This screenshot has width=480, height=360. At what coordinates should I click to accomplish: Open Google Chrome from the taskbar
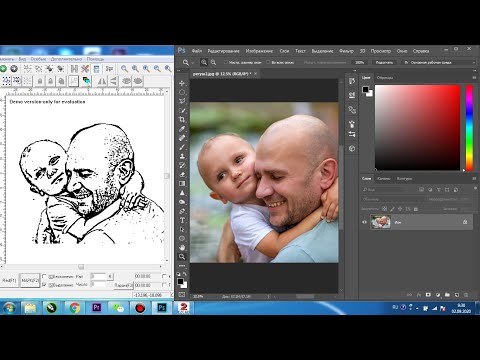coord(75,308)
